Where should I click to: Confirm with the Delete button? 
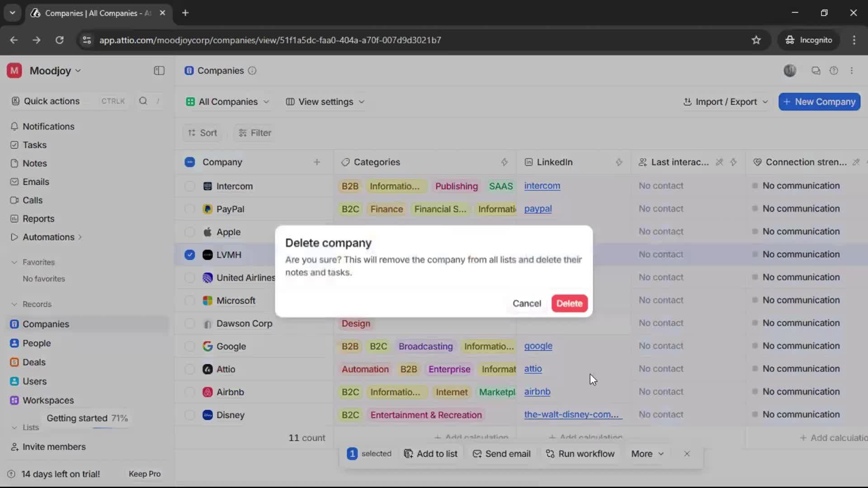[x=569, y=303]
